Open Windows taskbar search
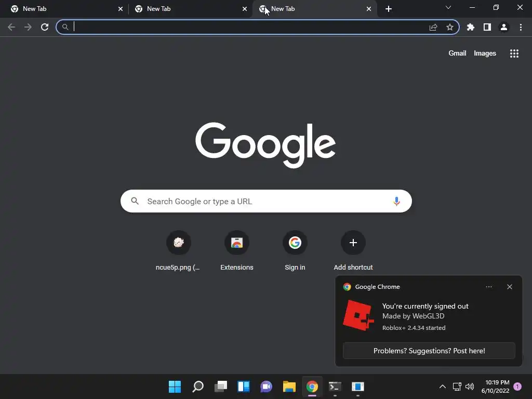 pyautogui.click(x=198, y=387)
